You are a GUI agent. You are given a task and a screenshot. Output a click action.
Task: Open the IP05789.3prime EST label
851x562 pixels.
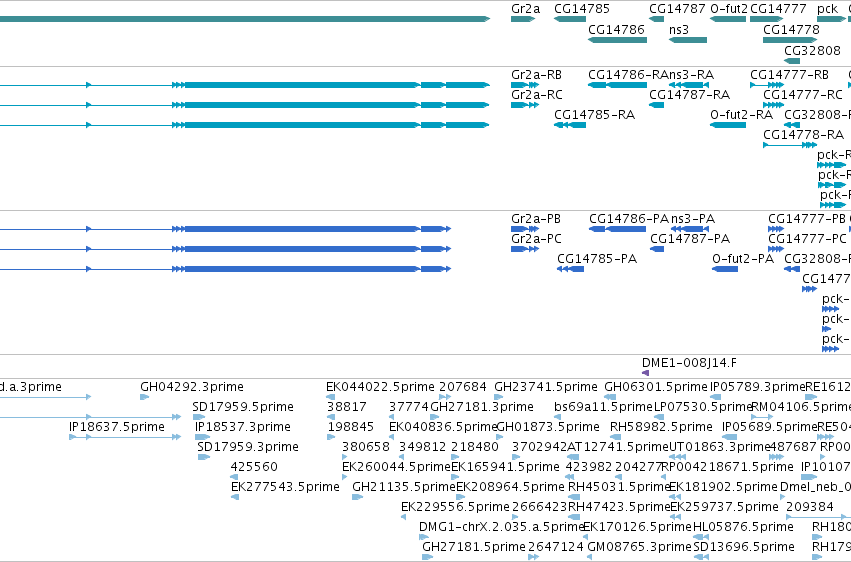tap(758, 387)
